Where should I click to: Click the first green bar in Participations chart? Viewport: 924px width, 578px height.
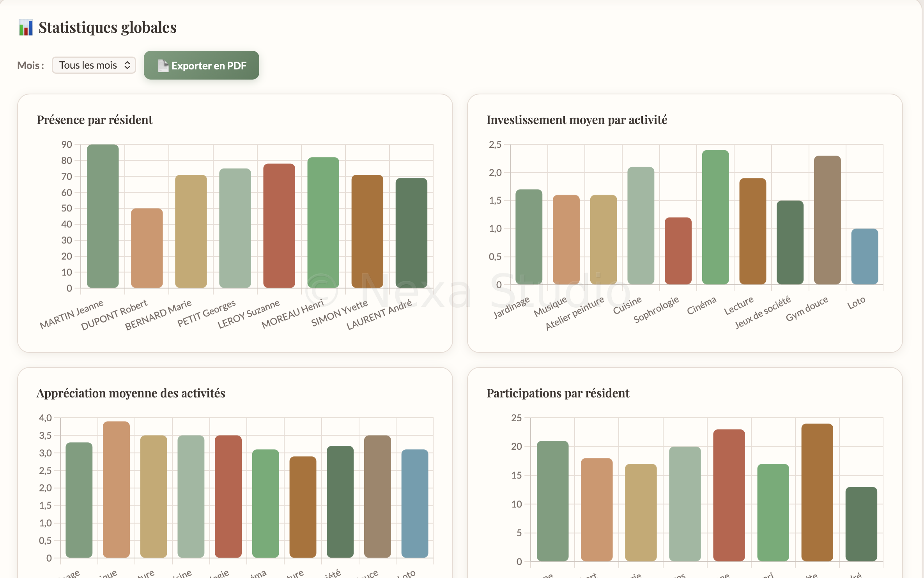click(x=552, y=501)
